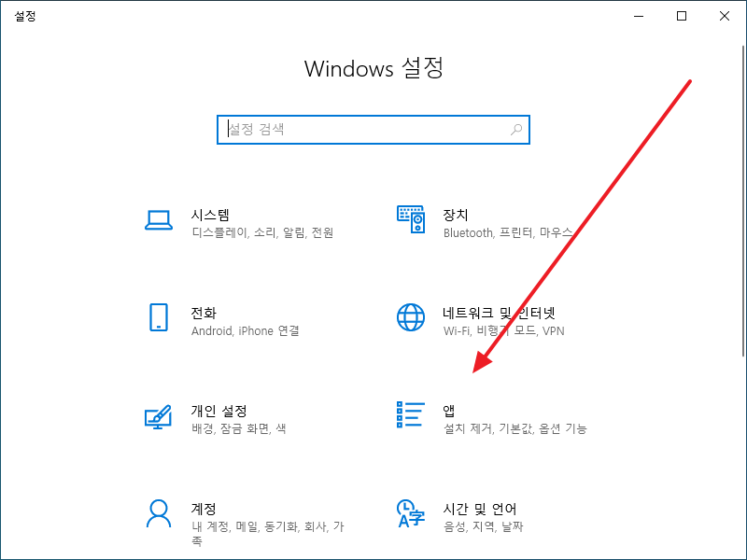Click description '디스플레이, 소리, 알림, 전원'
Screen dimensions: 747x560
point(262,232)
